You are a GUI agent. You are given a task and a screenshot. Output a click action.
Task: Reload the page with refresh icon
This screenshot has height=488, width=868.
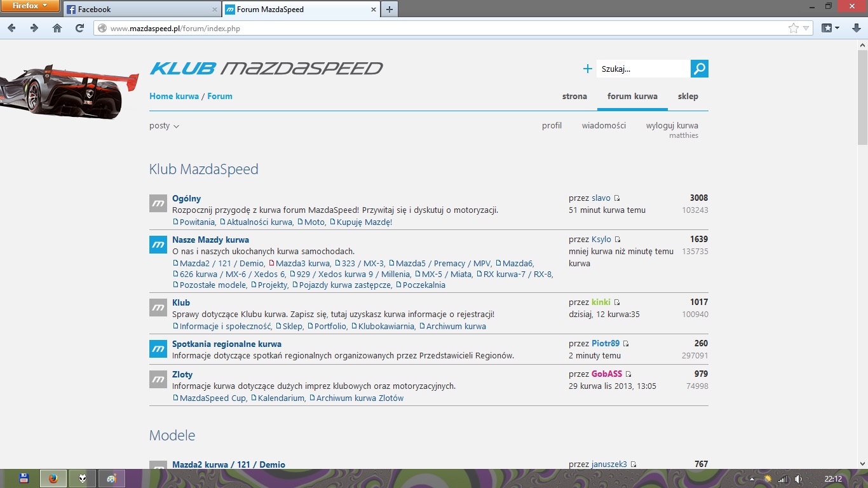tap(79, 28)
